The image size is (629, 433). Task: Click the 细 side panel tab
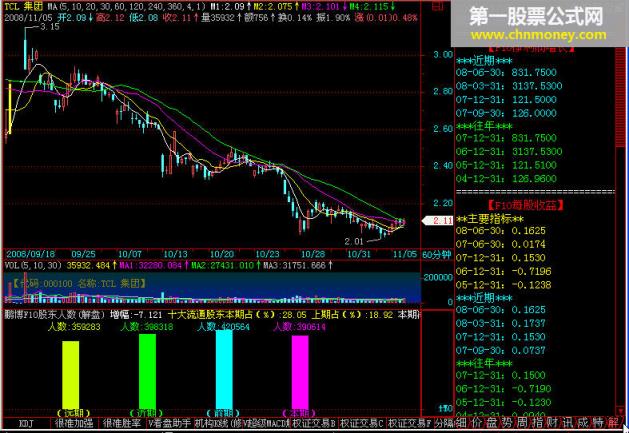click(x=461, y=422)
